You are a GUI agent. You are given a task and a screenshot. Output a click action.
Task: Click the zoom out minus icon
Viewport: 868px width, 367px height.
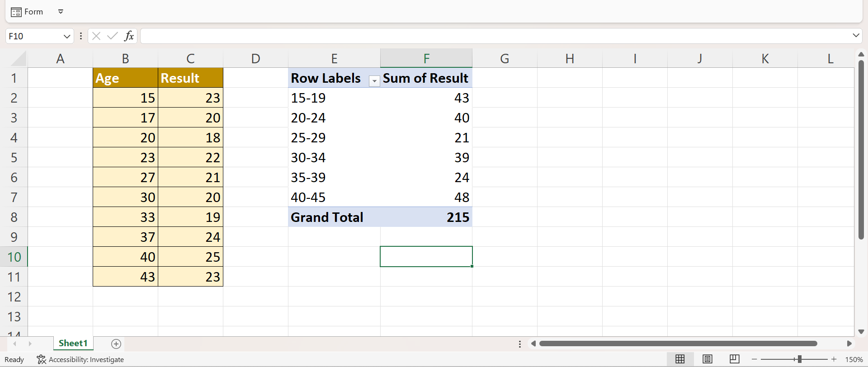(754, 359)
